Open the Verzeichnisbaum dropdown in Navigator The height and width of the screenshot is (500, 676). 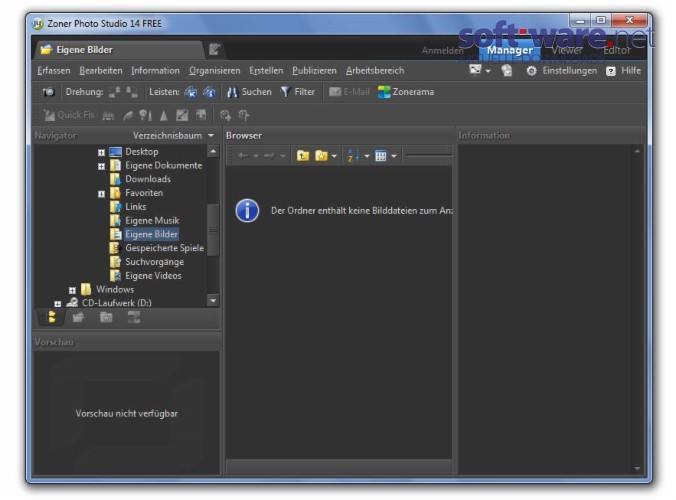173,135
